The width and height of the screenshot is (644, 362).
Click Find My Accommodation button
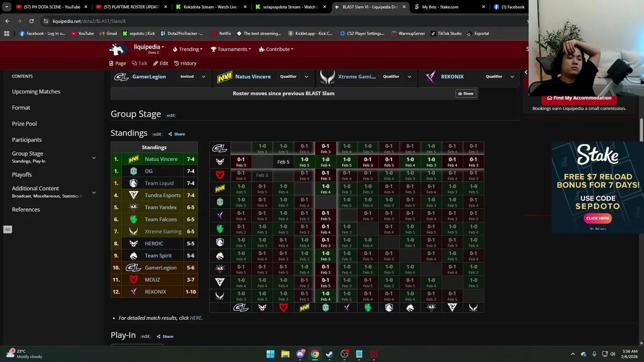click(x=579, y=98)
